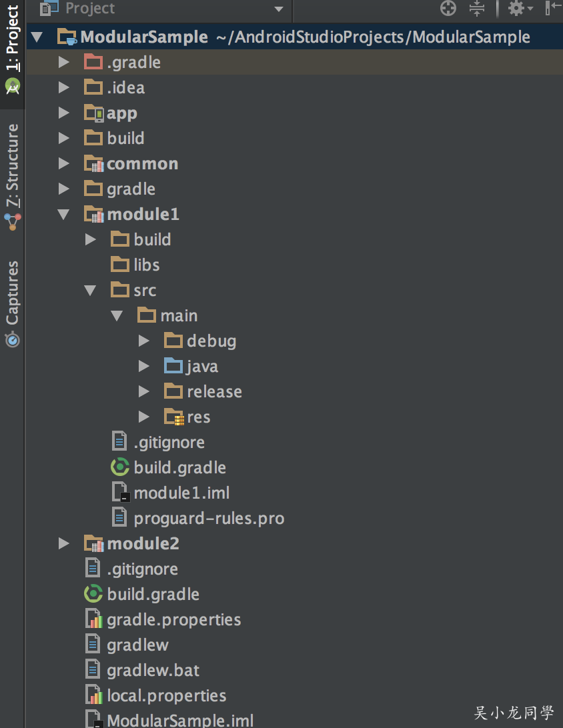Select gradlew.bat file name
563x728 pixels.
153,670
